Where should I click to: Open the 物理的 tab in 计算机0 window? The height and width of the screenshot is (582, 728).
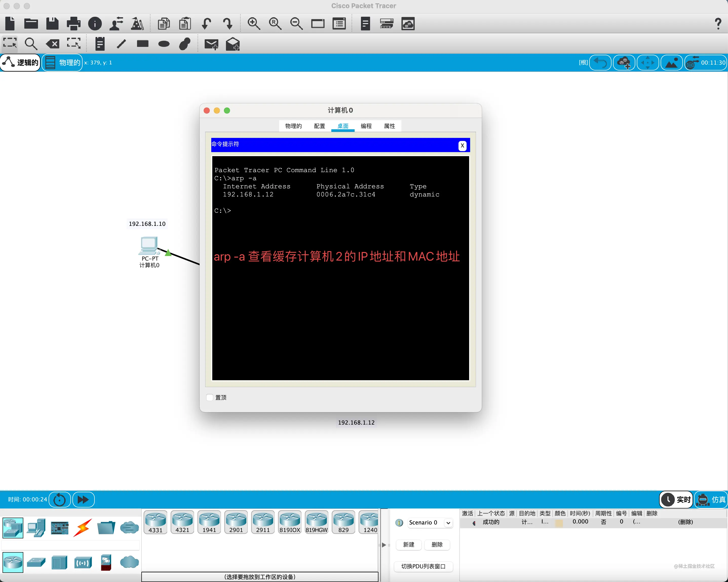[293, 126]
